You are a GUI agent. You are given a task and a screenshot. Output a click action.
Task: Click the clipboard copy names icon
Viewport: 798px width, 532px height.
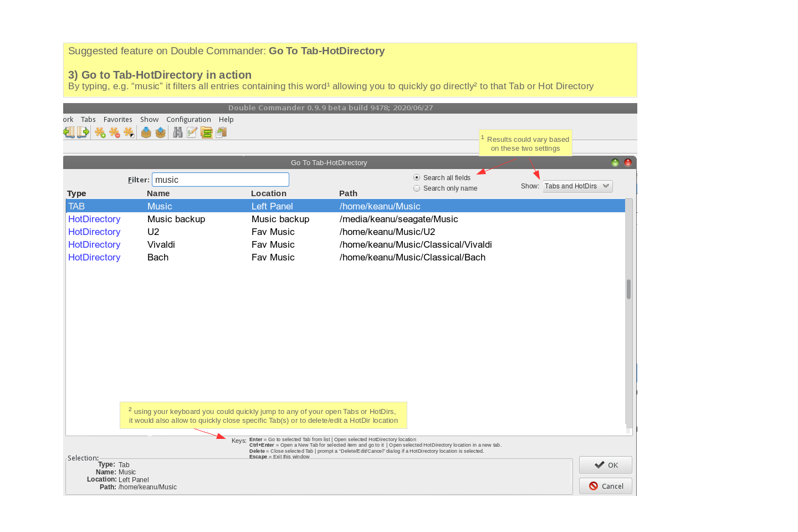(221, 132)
